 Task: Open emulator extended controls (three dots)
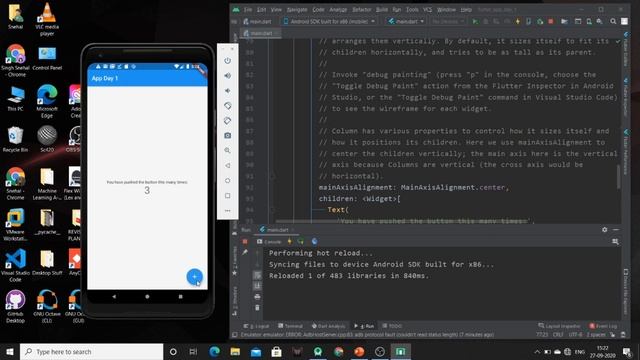[x=228, y=211]
